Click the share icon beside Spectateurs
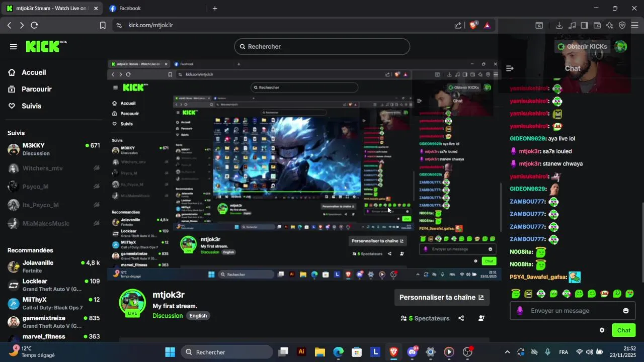The image size is (644, 362). 461,318
